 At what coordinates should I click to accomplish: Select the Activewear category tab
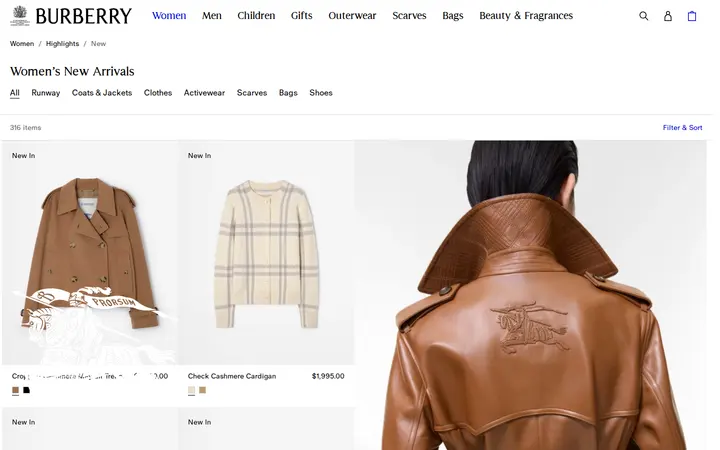(x=204, y=93)
